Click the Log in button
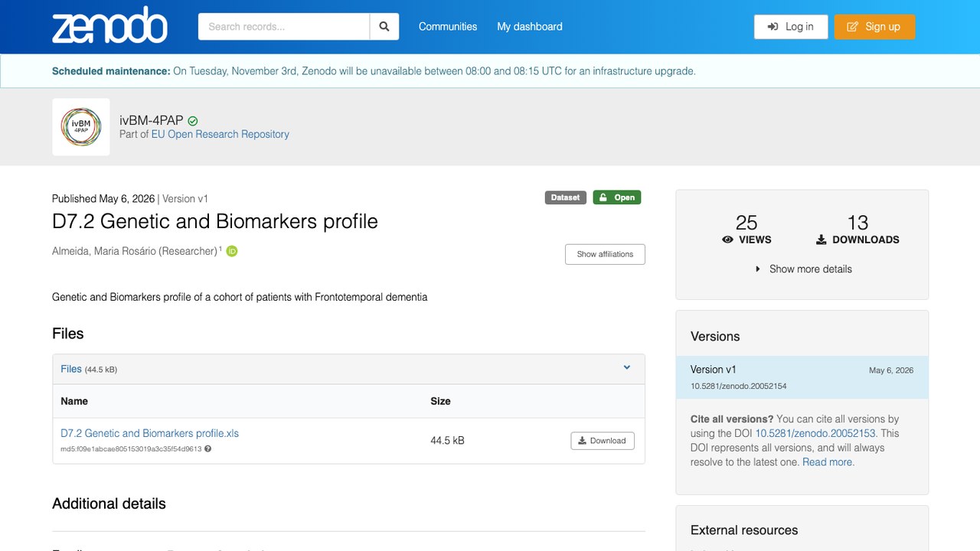The image size is (980, 551). click(x=791, y=27)
